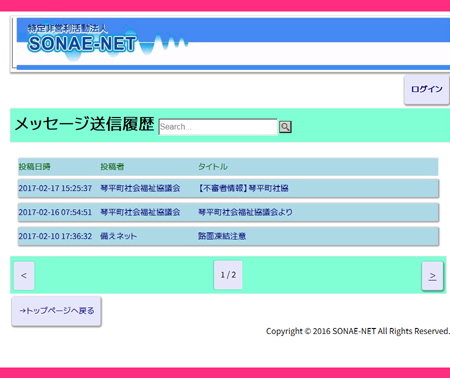This screenshot has height=378, width=450.
Task: Select the 2017-02-17 15:25:37 row date
Action: (55, 188)
